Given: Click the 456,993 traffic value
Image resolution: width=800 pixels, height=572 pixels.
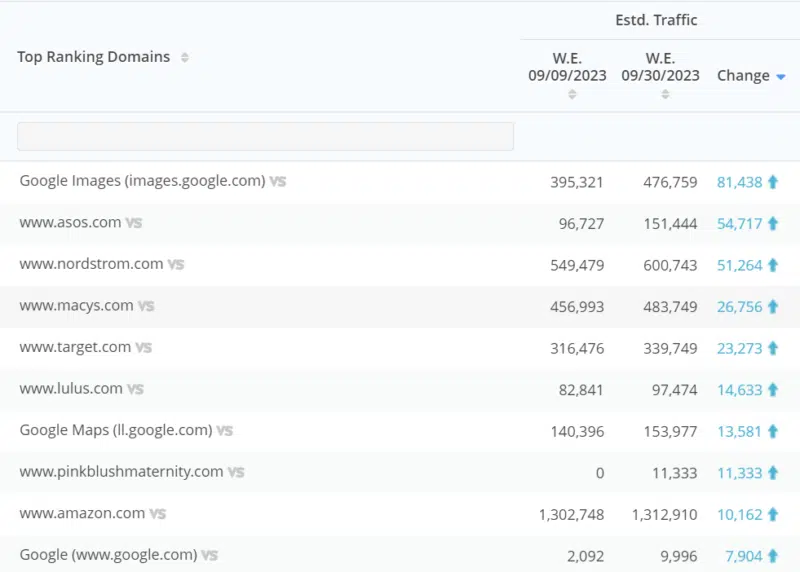Looking at the screenshot, I should coord(577,307).
